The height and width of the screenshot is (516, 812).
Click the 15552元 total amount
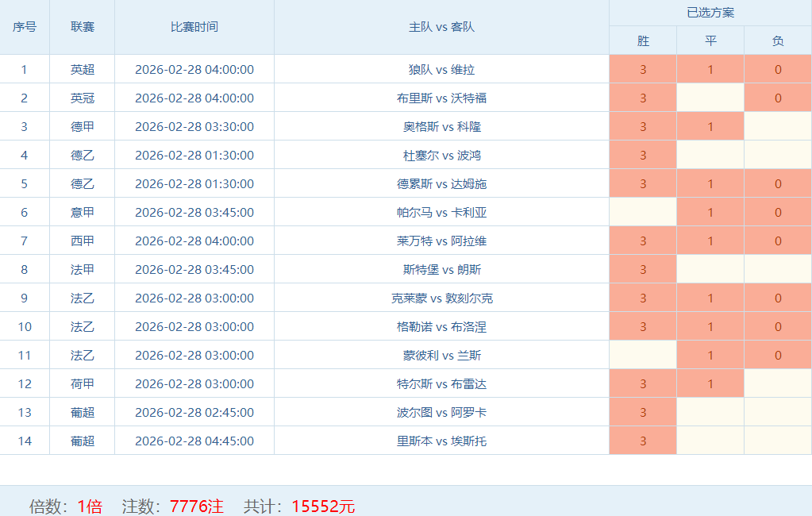pos(323,506)
